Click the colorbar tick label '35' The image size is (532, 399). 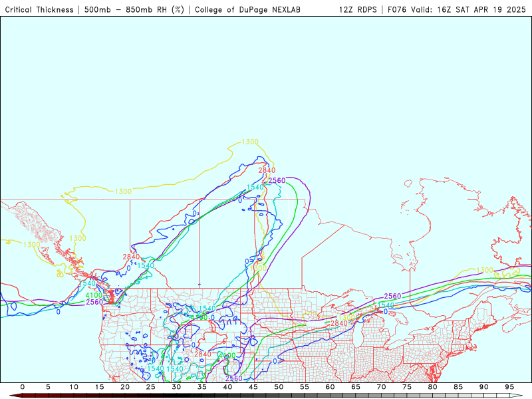tap(202, 387)
